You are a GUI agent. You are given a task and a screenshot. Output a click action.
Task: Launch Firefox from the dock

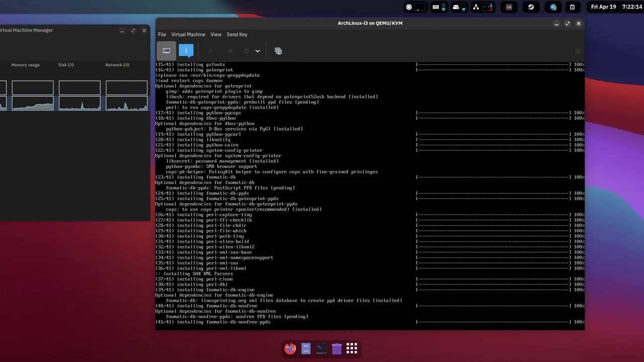[x=290, y=348]
